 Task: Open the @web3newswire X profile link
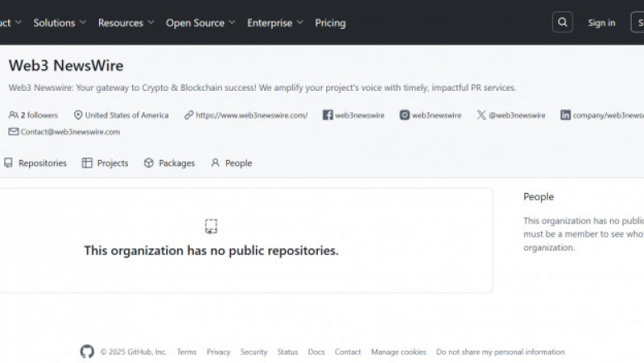(x=517, y=115)
